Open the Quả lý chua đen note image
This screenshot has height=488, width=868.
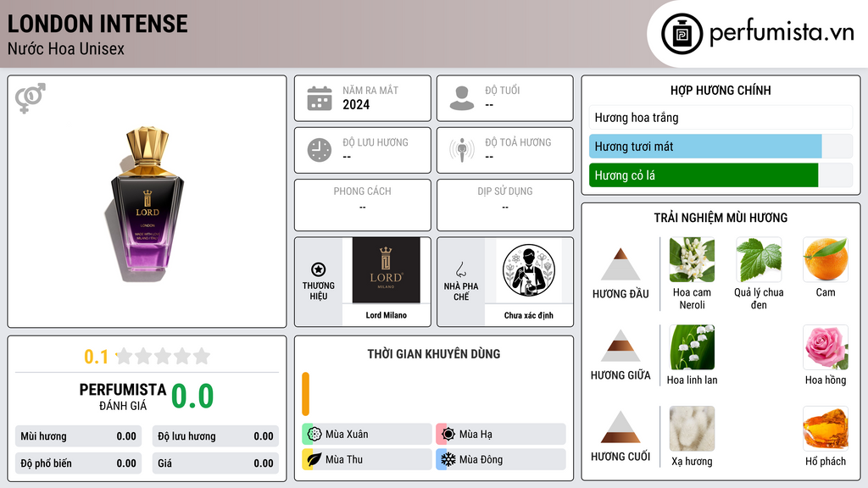[759, 260]
